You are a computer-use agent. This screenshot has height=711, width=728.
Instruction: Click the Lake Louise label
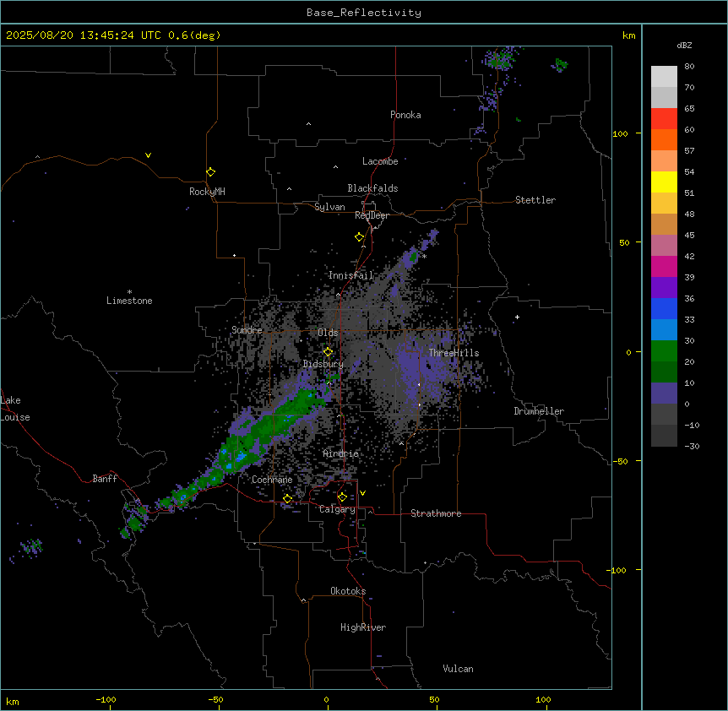(15, 409)
